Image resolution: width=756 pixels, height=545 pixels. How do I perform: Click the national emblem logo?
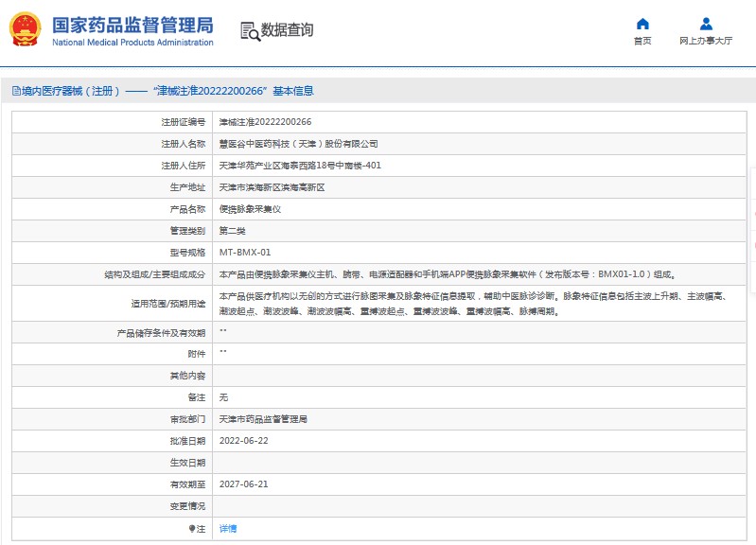25,29
